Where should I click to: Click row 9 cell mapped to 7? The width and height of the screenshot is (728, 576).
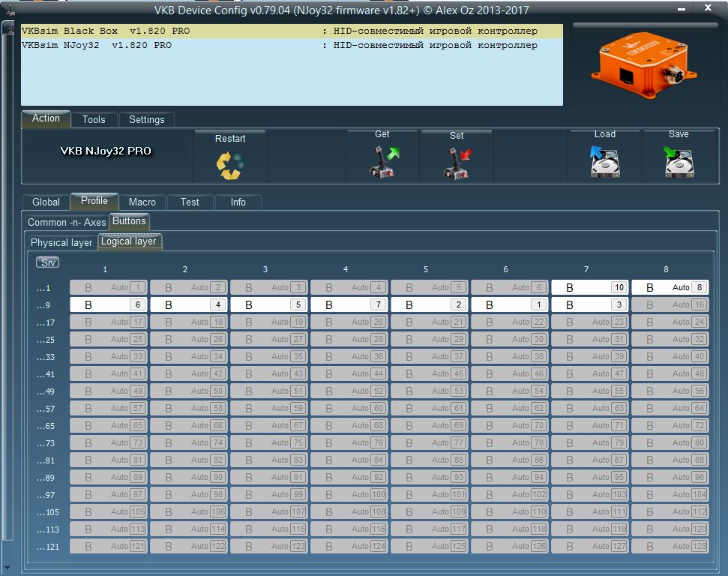click(349, 304)
